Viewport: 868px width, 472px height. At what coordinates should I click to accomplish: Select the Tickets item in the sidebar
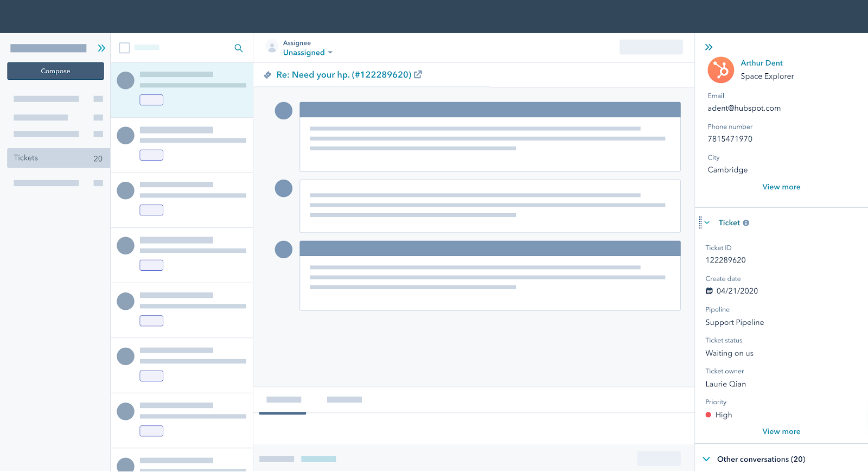[58, 158]
